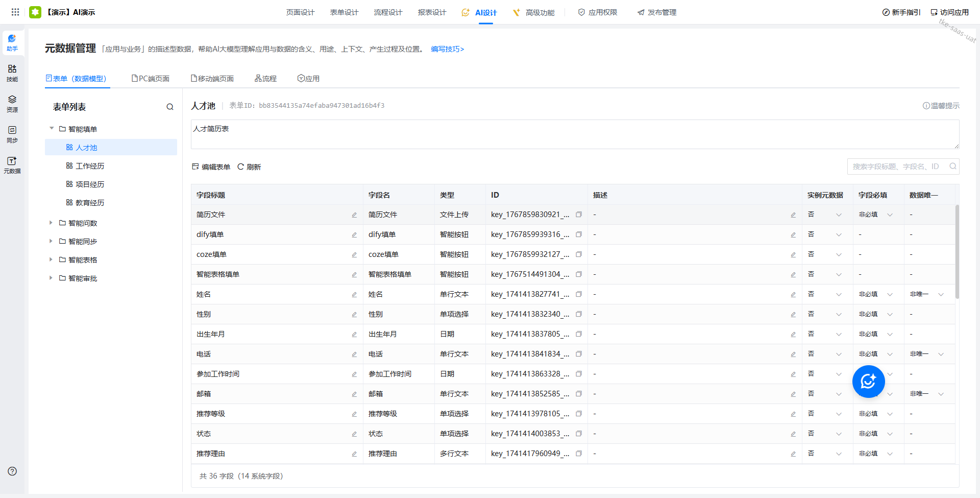Open 编写技巧 link
The image size is (980, 498).
(448, 49)
